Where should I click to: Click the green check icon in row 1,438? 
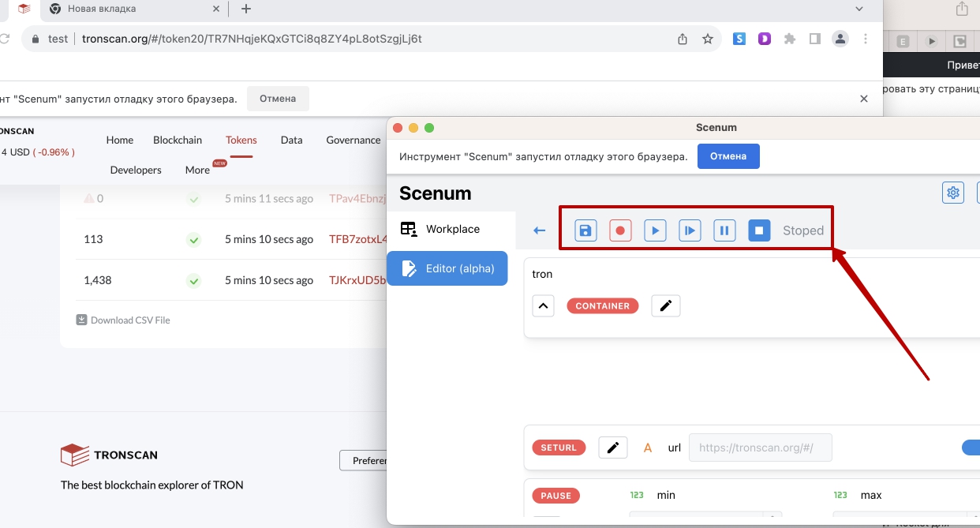193,280
